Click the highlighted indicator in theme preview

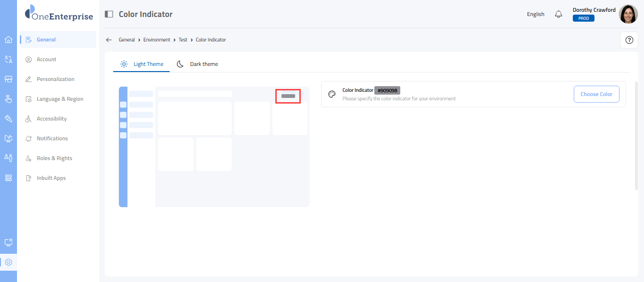tap(288, 96)
